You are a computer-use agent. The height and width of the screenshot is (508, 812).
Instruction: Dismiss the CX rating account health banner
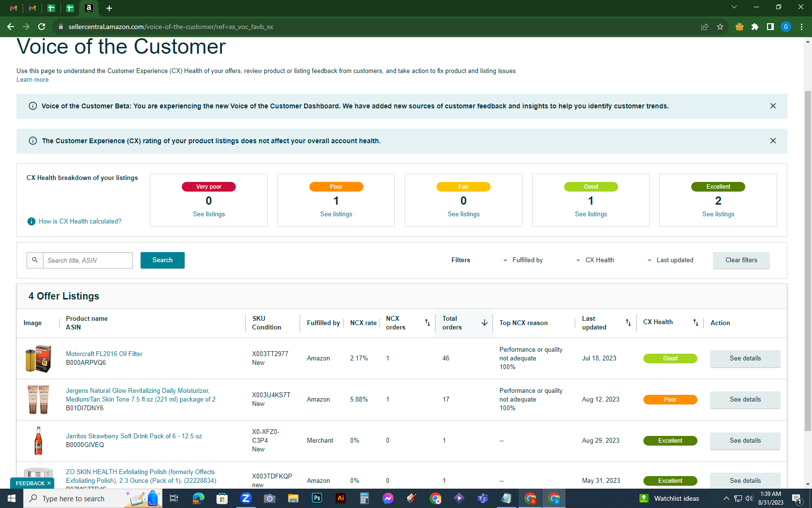773,141
